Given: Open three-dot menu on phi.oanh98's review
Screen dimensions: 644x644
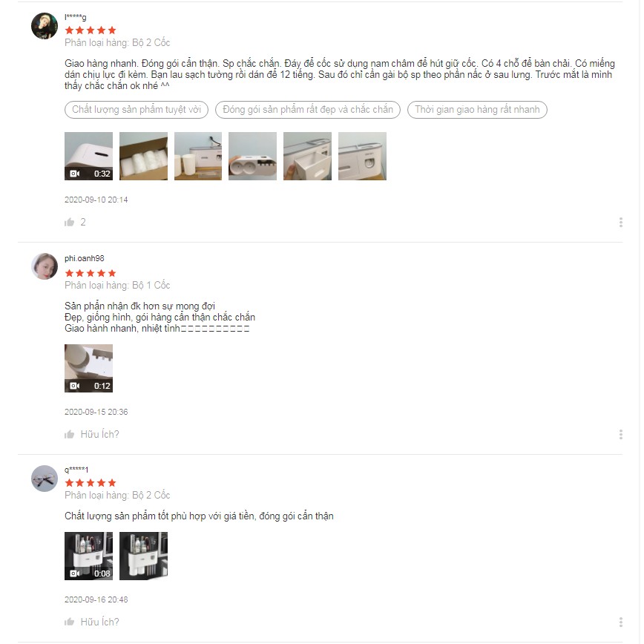Looking at the screenshot, I should (x=620, y=435).
